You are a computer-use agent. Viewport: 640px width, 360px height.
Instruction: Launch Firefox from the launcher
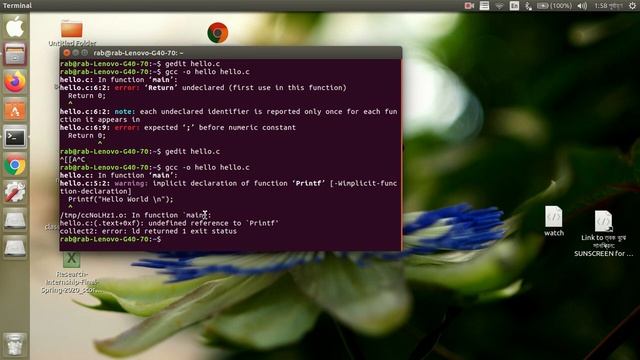point(15,82)
